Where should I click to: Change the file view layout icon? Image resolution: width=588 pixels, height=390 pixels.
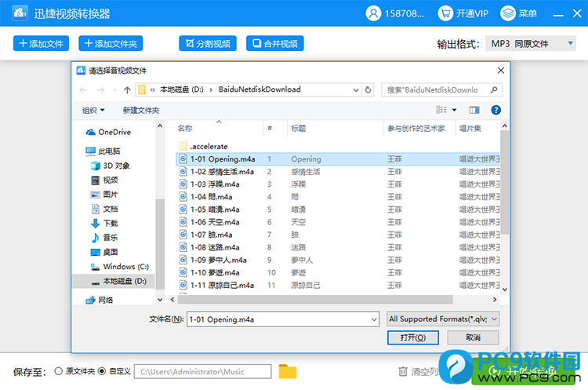tap(441, 110)
